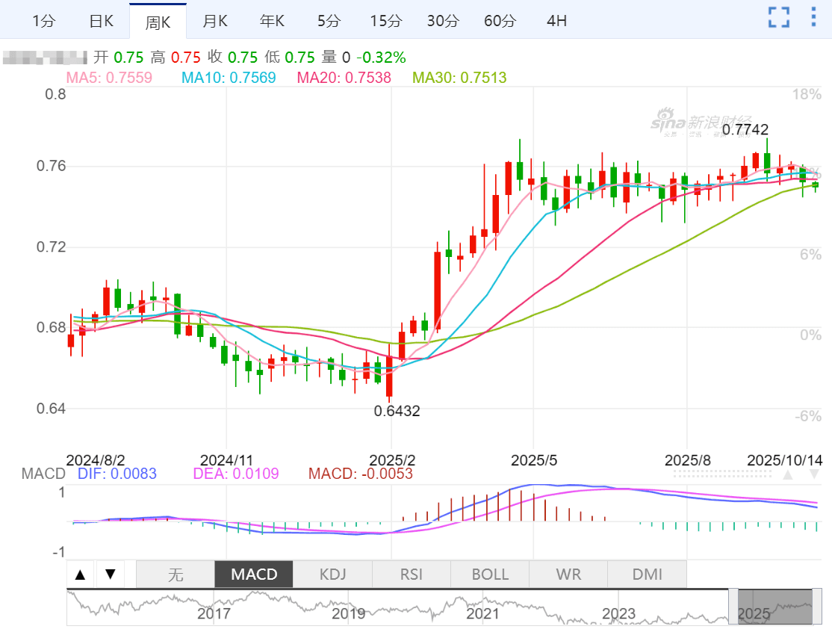Click the black up arrow button
The image size is (832, 644).
tap(81, 575)
